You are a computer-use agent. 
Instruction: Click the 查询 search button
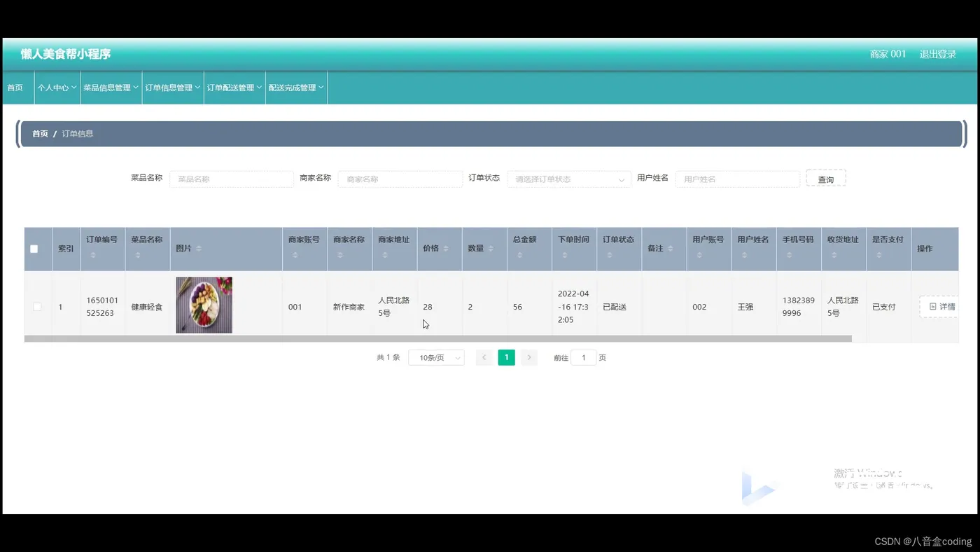click(826, 179)
